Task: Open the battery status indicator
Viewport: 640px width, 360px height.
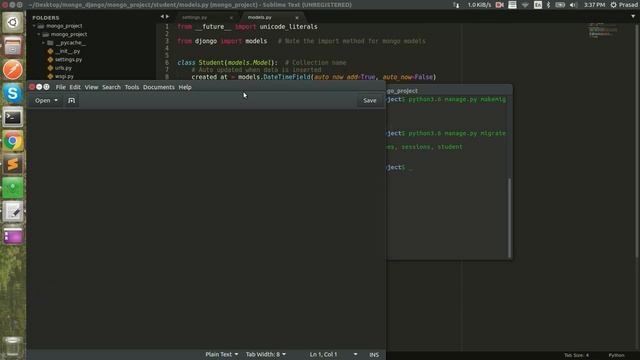Action: click(560, 5)
